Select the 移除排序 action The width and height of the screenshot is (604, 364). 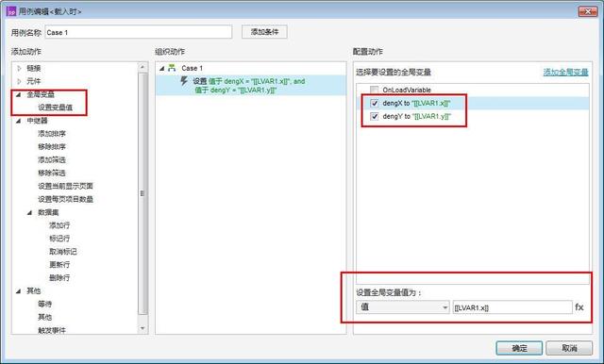tap(52, 146)
